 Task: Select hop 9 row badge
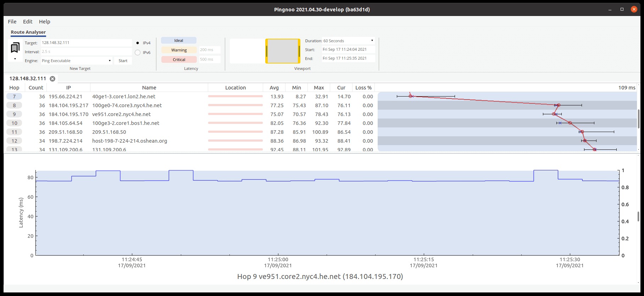pyautogui.click(x=14, y=114)
